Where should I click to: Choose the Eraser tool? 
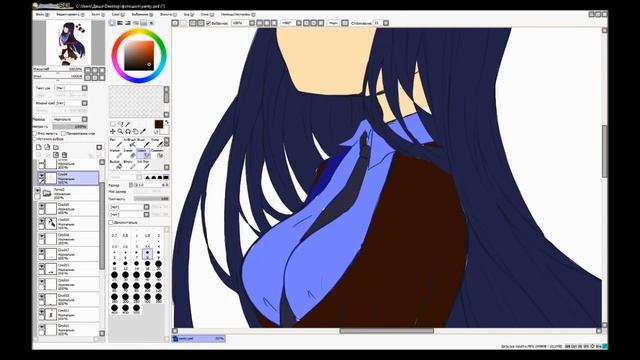point(130,154)
